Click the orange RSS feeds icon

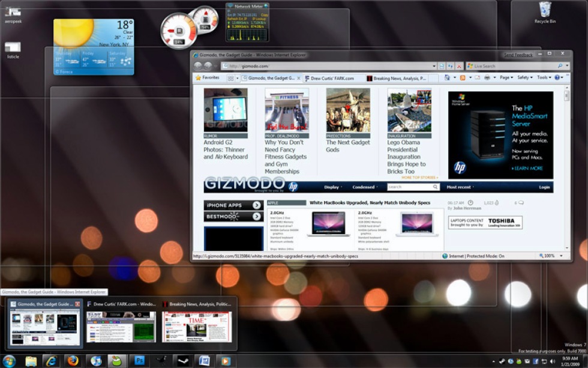(x=463, y=77)
